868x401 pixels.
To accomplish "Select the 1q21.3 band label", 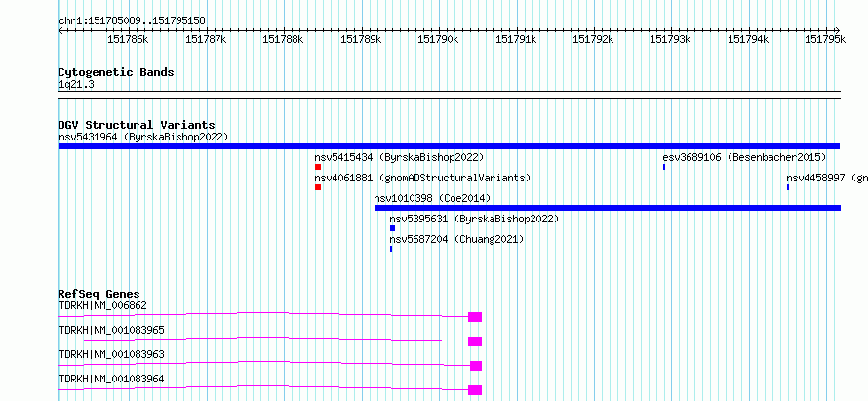I will coord(74,84).
